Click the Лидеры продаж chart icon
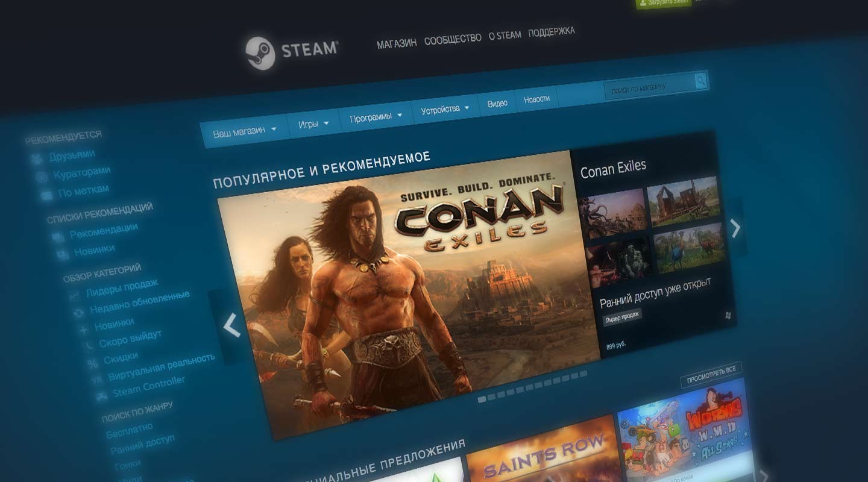Image resolution: width=868 pixels, height=482 pixels. (75, 295)
